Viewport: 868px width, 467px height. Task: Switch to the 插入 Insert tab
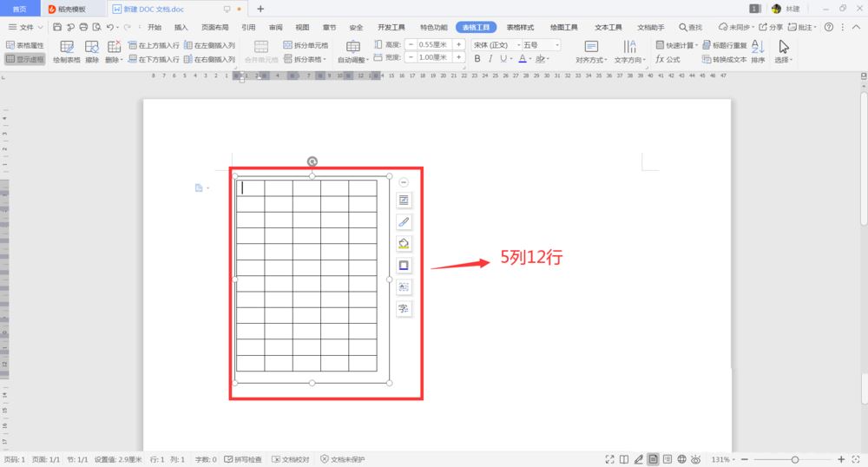tap(181, 27)
